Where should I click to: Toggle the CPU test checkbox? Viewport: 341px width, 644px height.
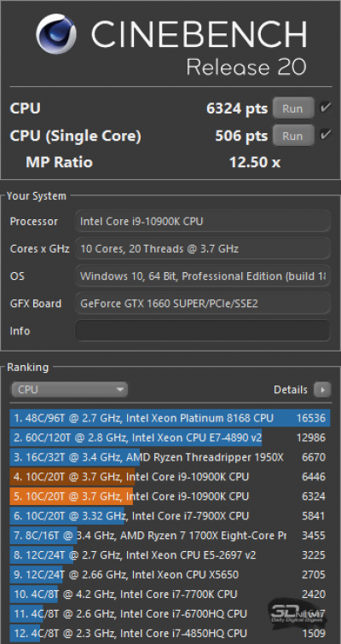point(326,108)
